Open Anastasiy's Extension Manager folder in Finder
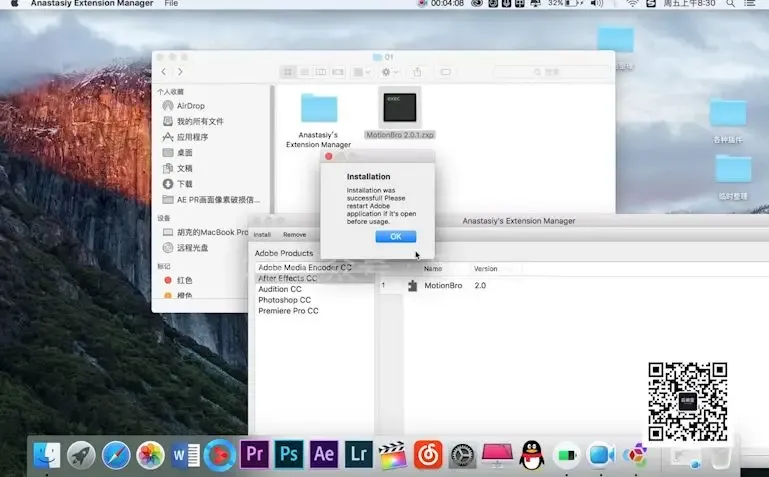This screenshot has height=477, width=769. (319, 121)
